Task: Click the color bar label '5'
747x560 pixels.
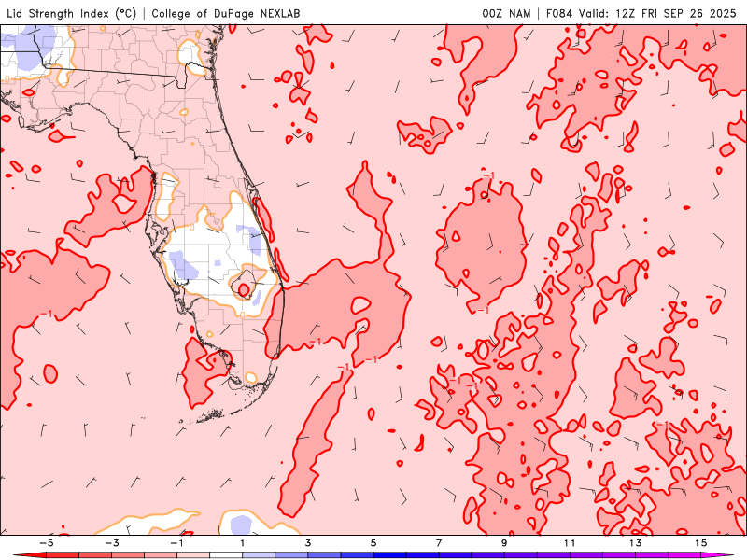Action: coord(373,543)
